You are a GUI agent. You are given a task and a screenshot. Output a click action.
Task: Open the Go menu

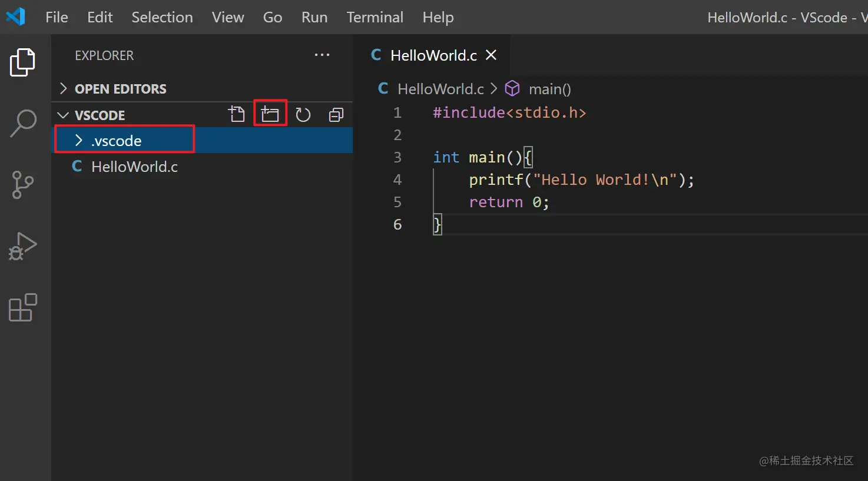tap(273, 17)
